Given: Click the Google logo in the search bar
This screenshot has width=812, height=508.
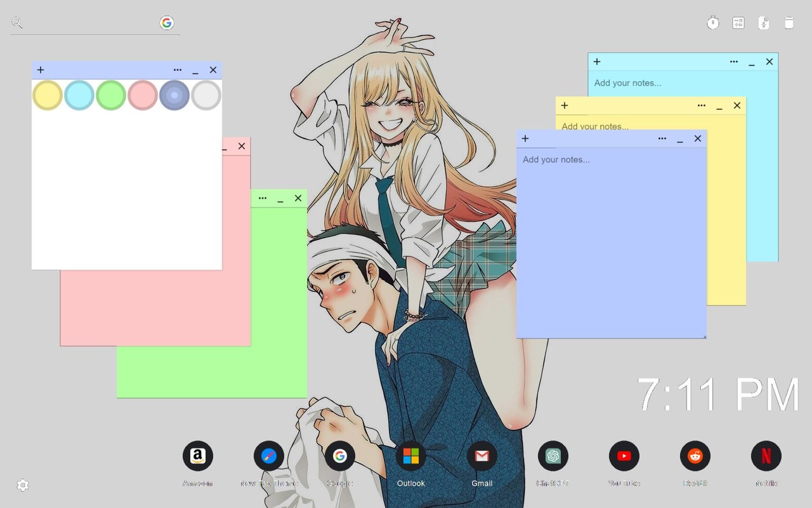Looking at the screenshot, I should point(167,23).
